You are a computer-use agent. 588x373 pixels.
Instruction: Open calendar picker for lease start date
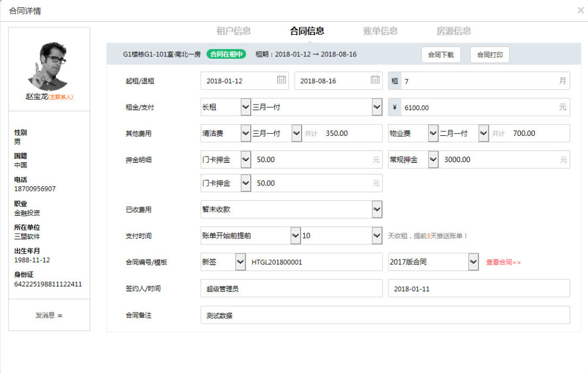282,80
